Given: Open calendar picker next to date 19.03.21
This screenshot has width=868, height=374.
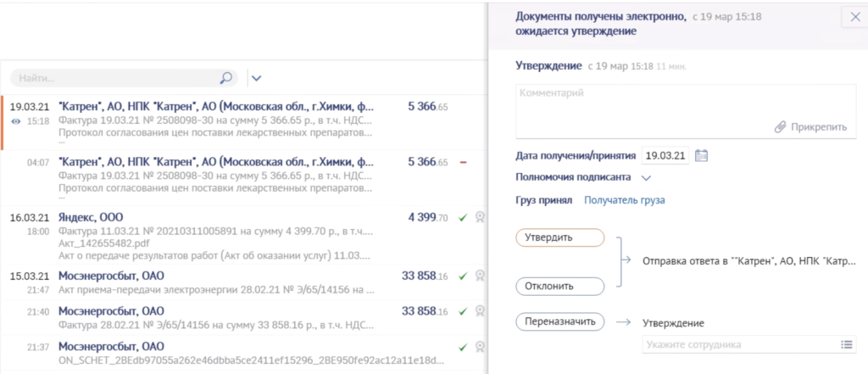Looking at the screenshot, I should click(701, 155).
